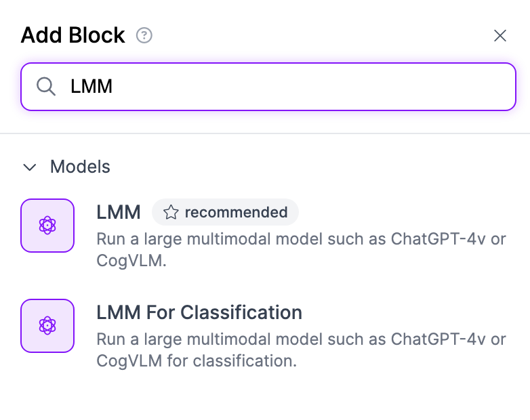Focus the block search field
This screenshot has width=530, height=420.
(x=268, y=87)
